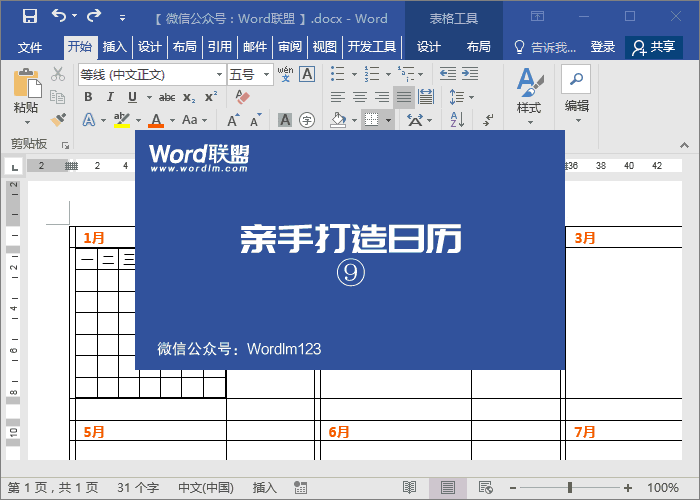700x500 pixels.
Task: Click the 共享 share button
Action: 654,47
